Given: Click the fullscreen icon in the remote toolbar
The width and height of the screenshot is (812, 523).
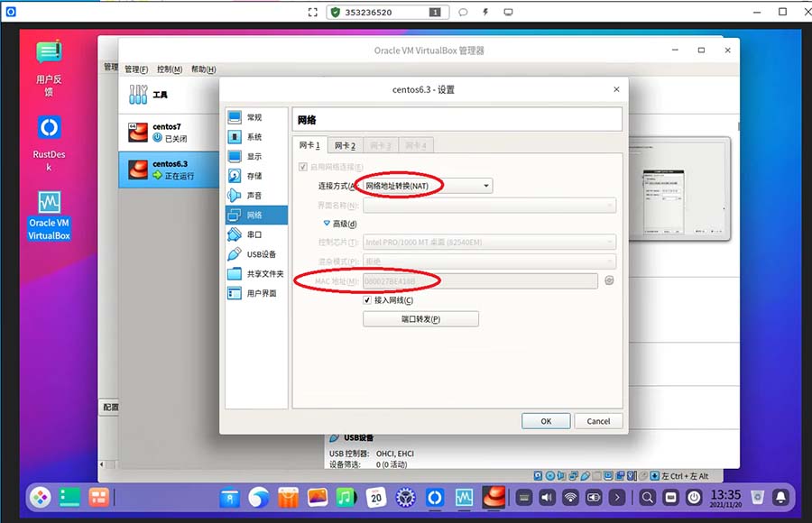Looking at the screenshot, I should (313, 12).
